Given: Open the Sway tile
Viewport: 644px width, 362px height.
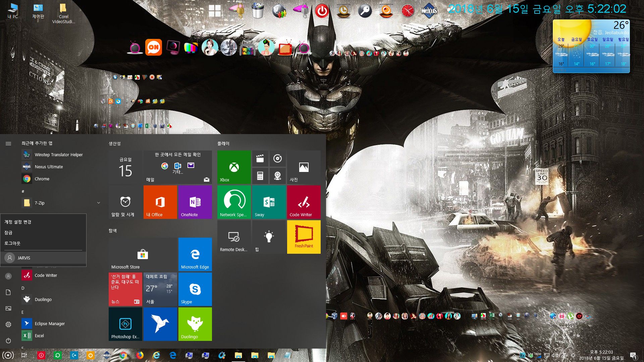Looking at the screenshot, I should [269, 202].
